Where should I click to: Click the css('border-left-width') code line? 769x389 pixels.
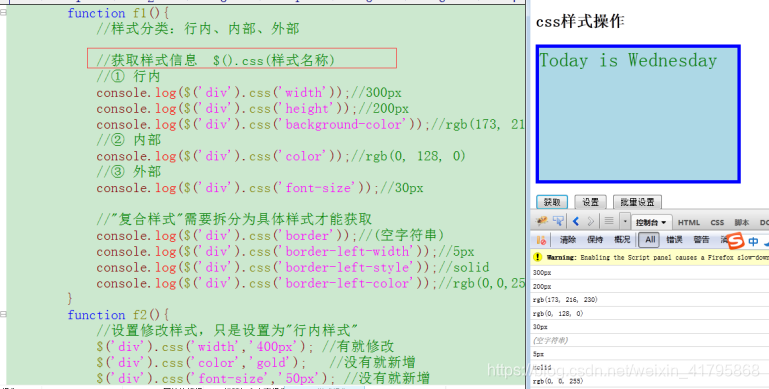click(x=285, y=252)
